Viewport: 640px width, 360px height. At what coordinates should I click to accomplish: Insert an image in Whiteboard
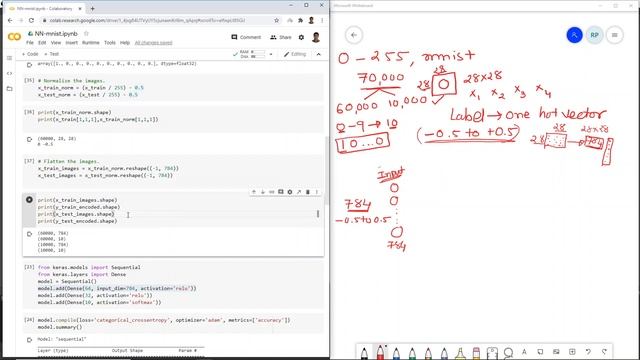click(556, 351)
